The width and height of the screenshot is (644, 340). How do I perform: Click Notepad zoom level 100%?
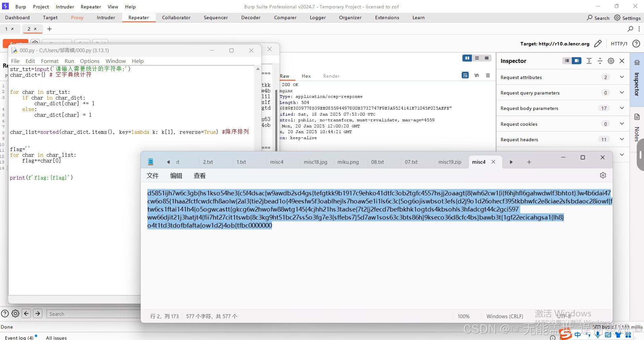click(463, 316)
